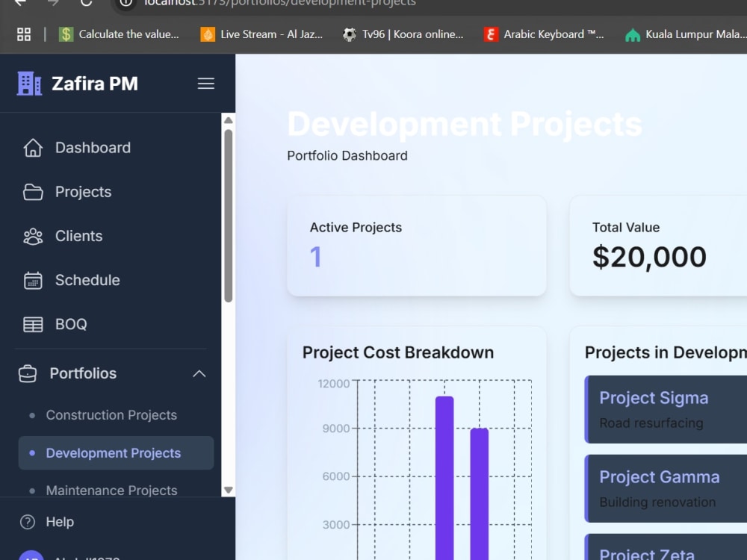
Task: Click the soccer ball Tv96 bookmark icon
Action: click(x=349, y=34)
